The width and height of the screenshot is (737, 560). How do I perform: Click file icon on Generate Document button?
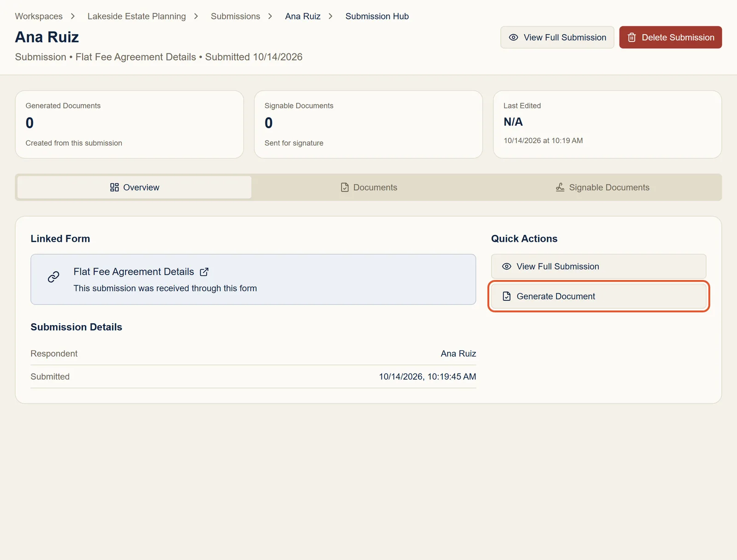[507, 296]
